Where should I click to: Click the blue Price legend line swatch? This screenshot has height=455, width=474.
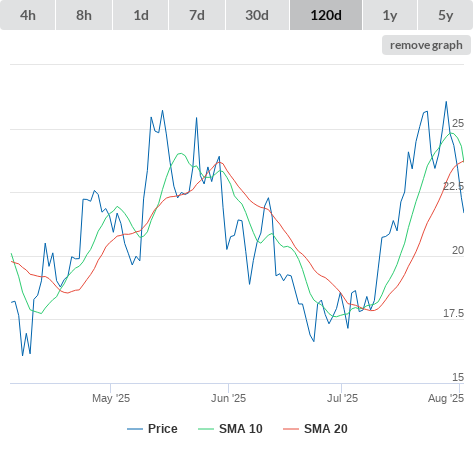point(135,429)
